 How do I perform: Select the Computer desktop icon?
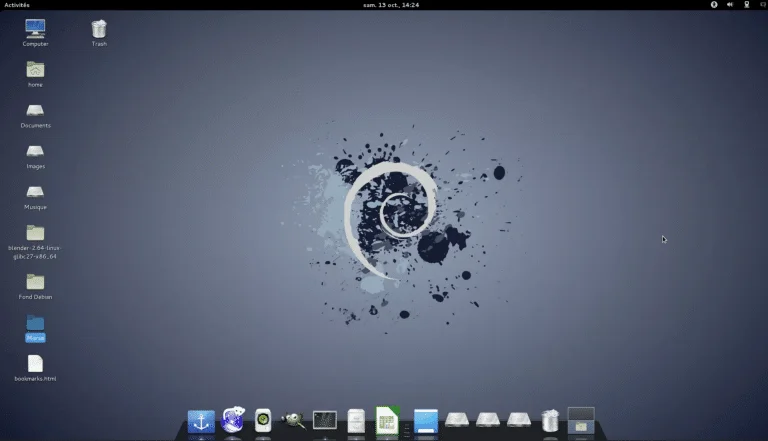click(x=35, y=29)
